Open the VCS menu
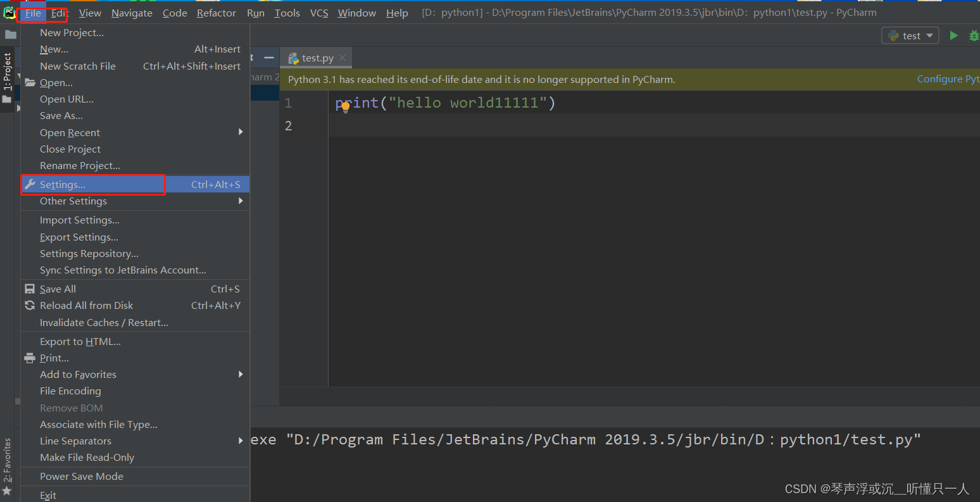980x502 pixels. point(319,13)
